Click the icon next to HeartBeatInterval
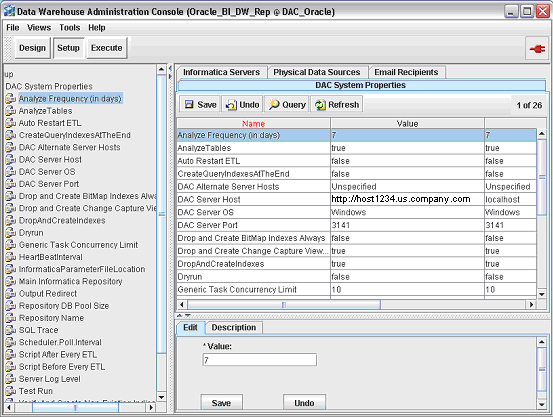 point(11,257)
